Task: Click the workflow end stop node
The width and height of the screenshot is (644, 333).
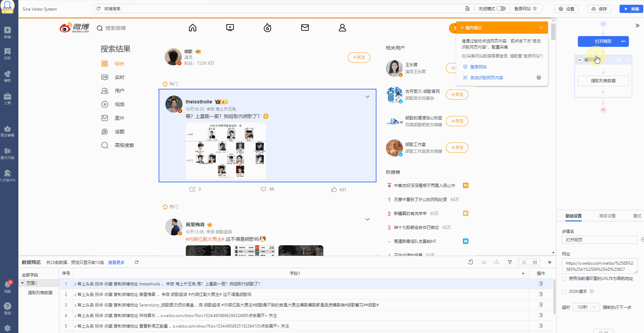Action: coord(603,110)
